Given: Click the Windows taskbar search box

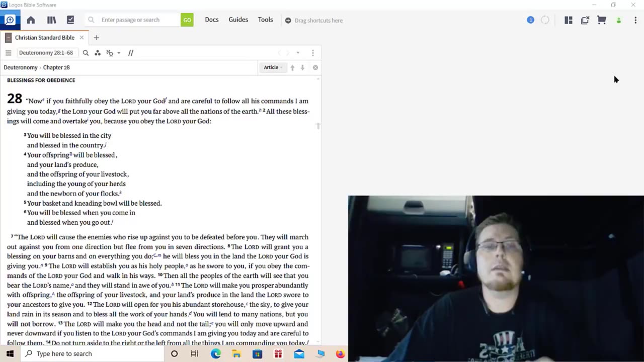Looking at the screenshot, I should click(92, 353).
